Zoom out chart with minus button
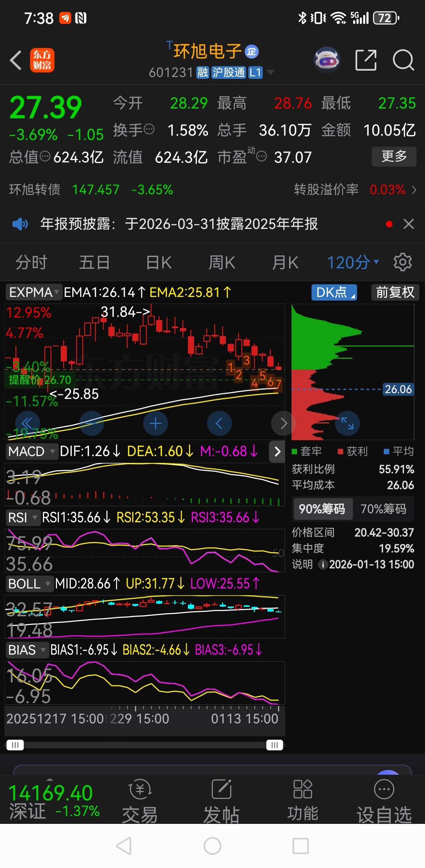The width and height of the screenshot is (425, 868). (91, 423)
